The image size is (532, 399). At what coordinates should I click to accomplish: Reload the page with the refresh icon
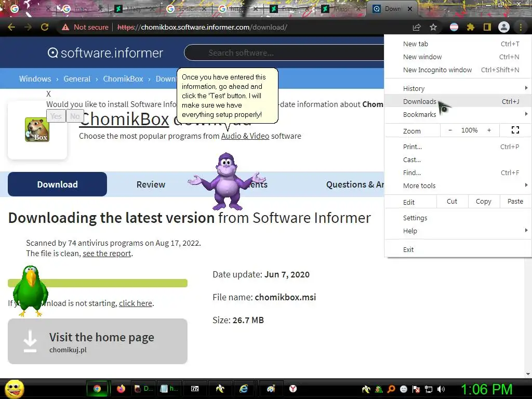tap(45, 27)
